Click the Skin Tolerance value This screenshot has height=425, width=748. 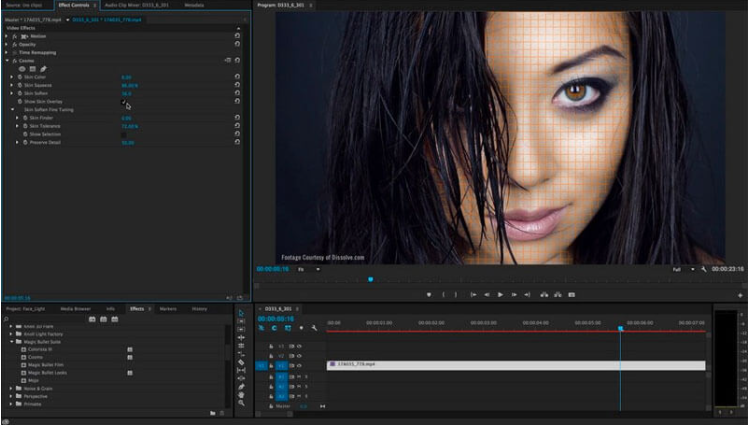(129, 126)
